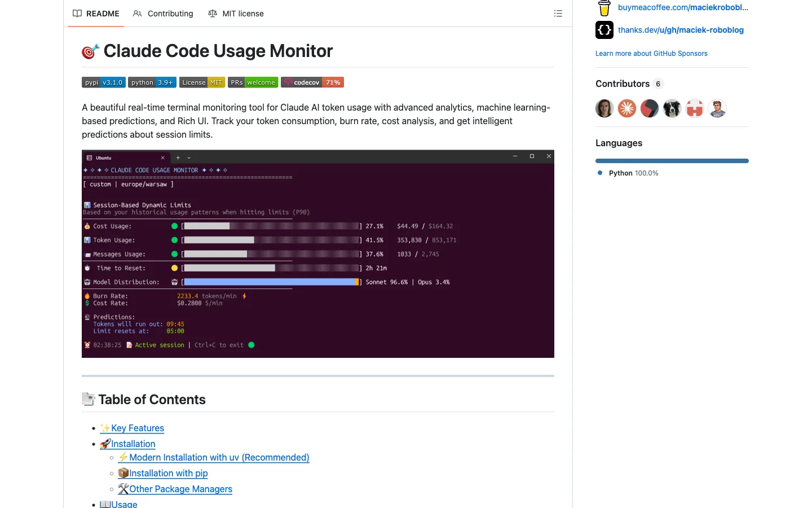Open the third contributor avatar

(650, 108)
